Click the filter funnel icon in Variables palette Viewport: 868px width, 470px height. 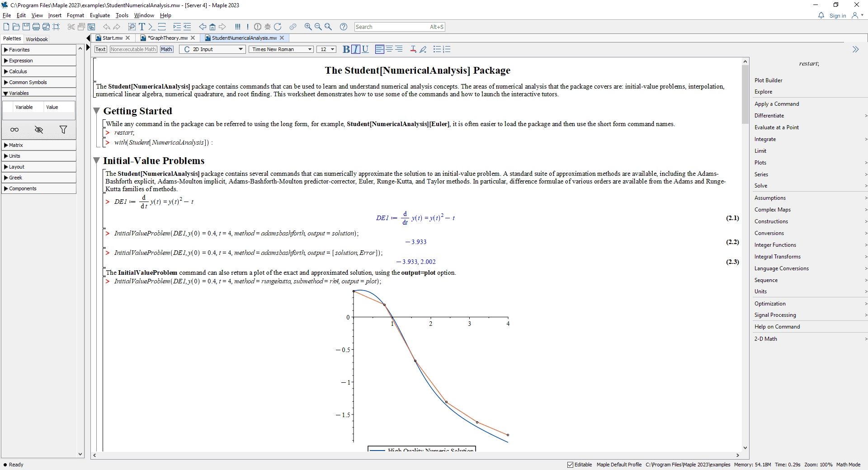click(x=63, y=130)
